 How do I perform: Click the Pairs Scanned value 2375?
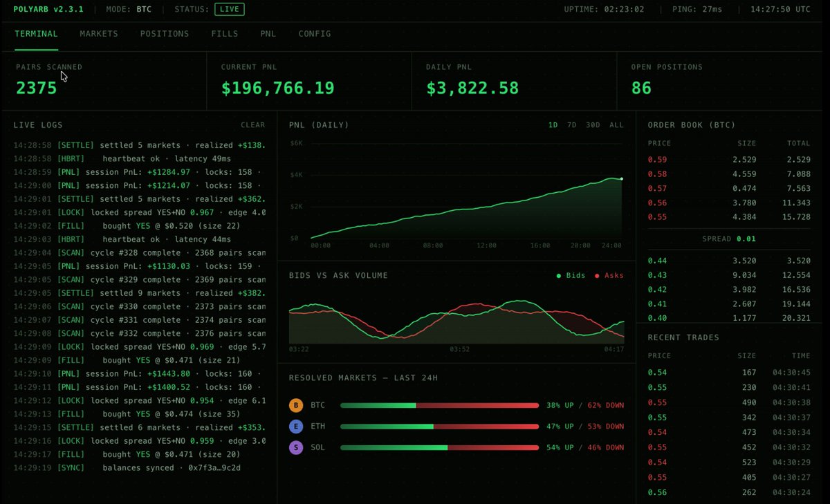coord(36,88)
